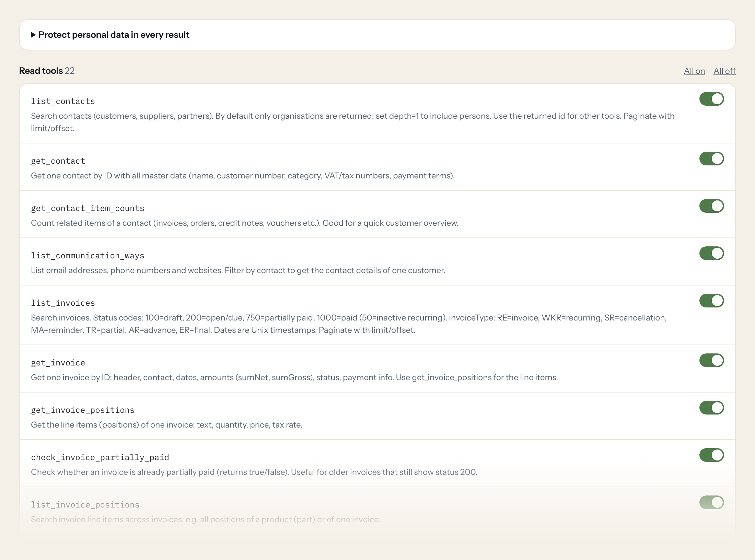The image size is (755, 560).
Task: Click the 'get_invoice' tool name
Action: (58, 363)
